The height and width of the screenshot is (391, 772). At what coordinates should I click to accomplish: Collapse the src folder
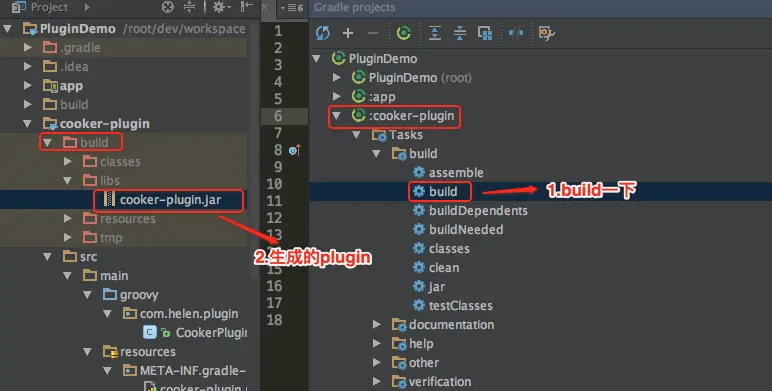tap(47, 257)
